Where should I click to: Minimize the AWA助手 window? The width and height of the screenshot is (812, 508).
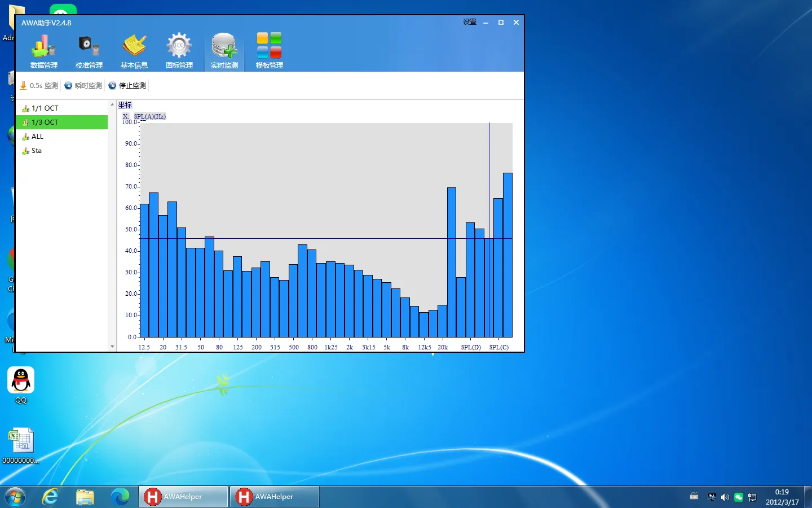pyautogui.click(x=486, y=23)
